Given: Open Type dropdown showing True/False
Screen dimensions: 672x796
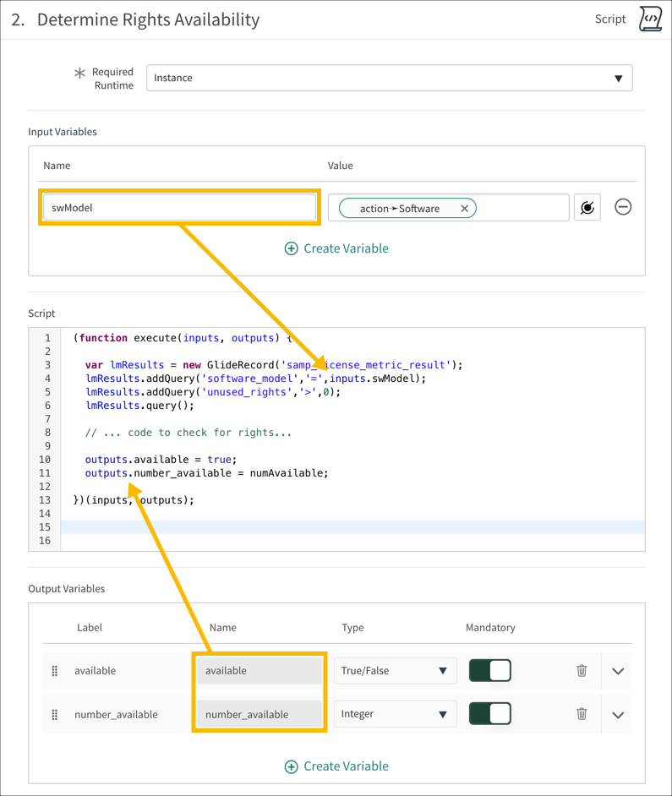Looking at the screenshot, I should point(396,671).
